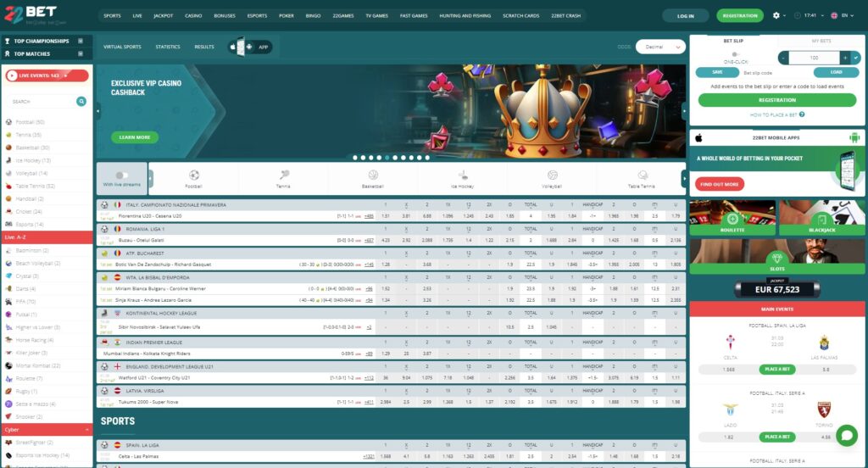The height and width of the screenshot is (468, 868).
Task: Open the live chat bubble
Action: click(847, 435)
